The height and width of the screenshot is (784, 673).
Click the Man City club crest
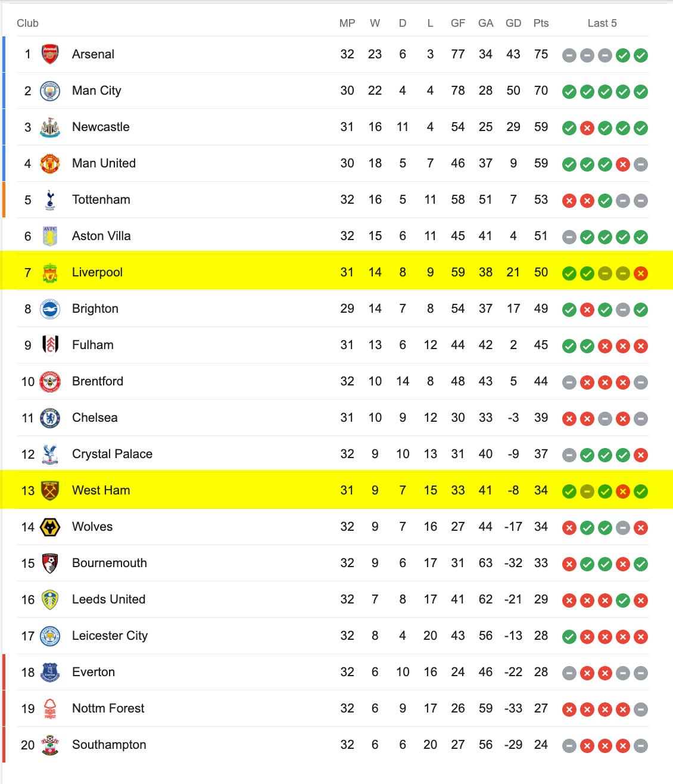coord(50,91)
